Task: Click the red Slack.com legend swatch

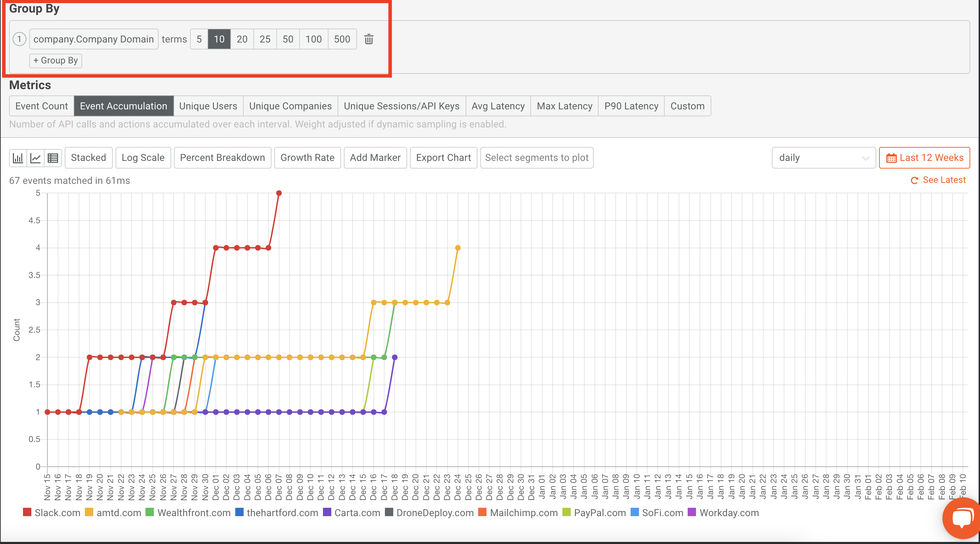Action: point(27,513)
